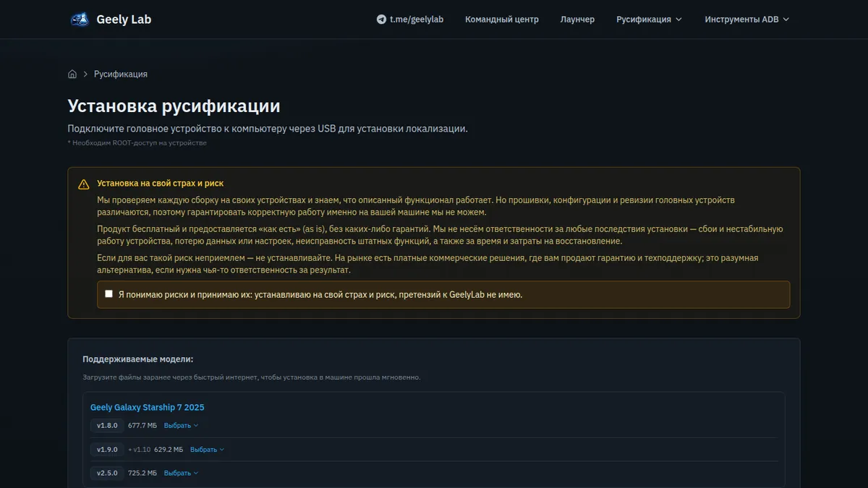
Task: Click the 677.7 МБ file size text
Action: 142,425
